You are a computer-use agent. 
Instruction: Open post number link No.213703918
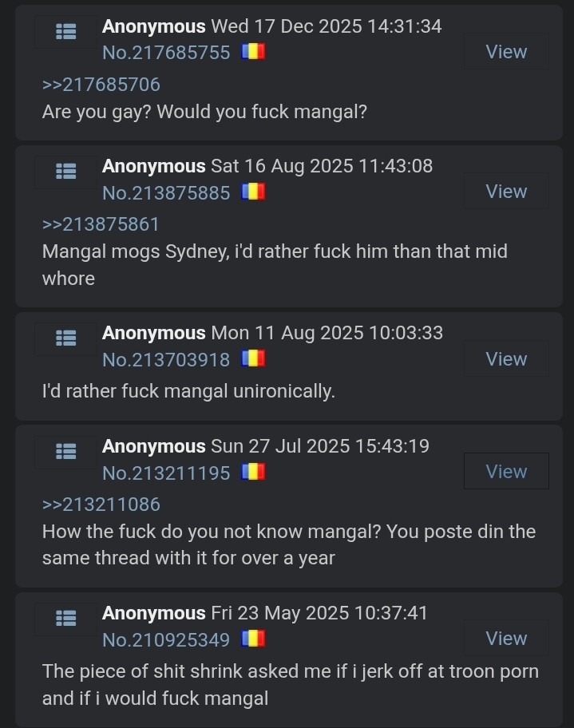[166, 360]
